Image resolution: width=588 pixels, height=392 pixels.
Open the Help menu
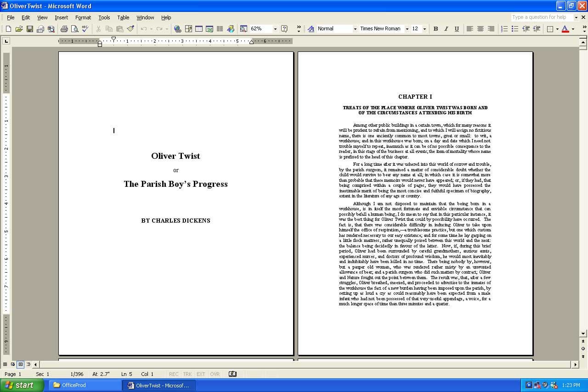pos(166,17)
